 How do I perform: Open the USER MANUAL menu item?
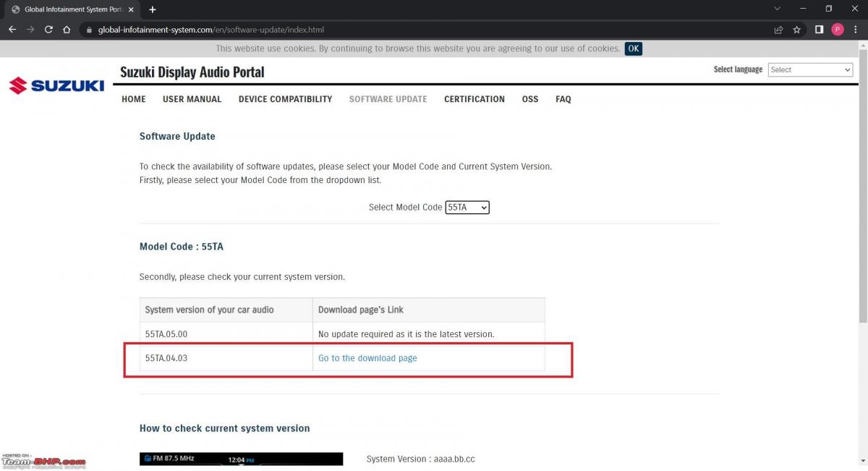192,99
